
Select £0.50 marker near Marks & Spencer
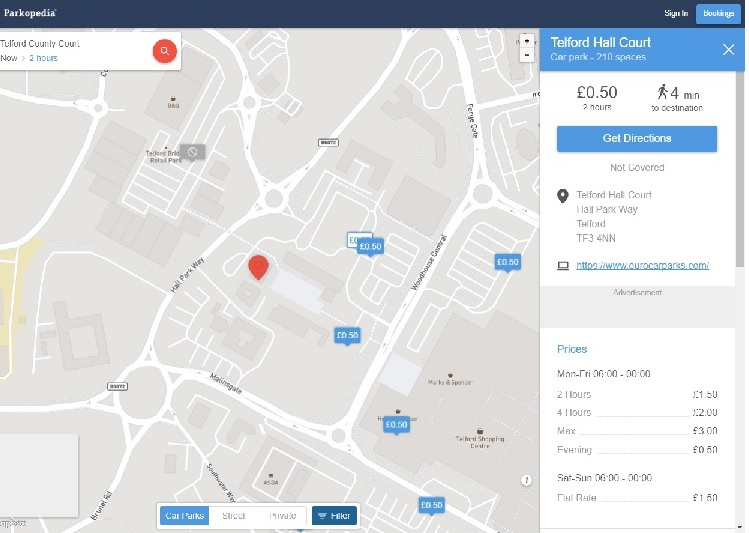[x=396, y=425]
